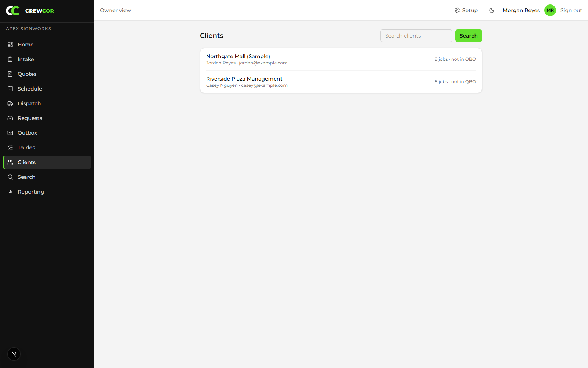Click the To-dos checklist icon
Image resolution: width=588 pixels, height=368 pixels.
pos(10,148)
